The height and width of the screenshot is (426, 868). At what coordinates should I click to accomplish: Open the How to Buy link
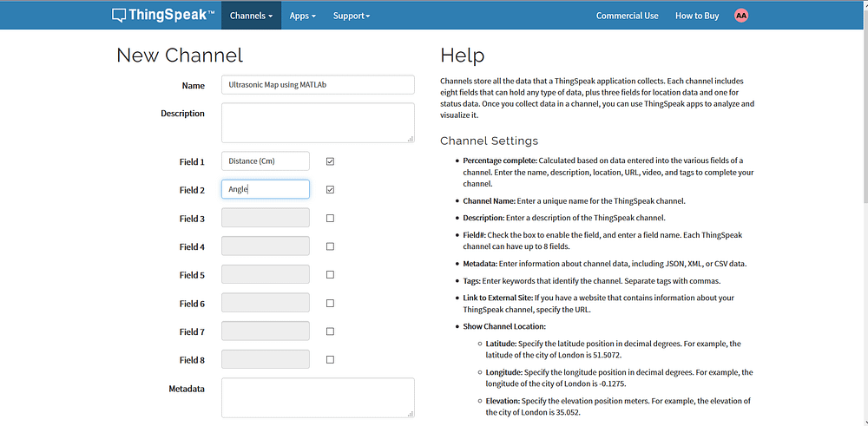click(x=697, y=16)
